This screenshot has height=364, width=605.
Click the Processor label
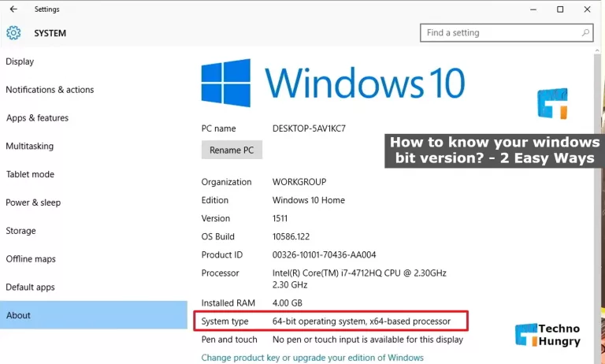(x=221, y=273)
